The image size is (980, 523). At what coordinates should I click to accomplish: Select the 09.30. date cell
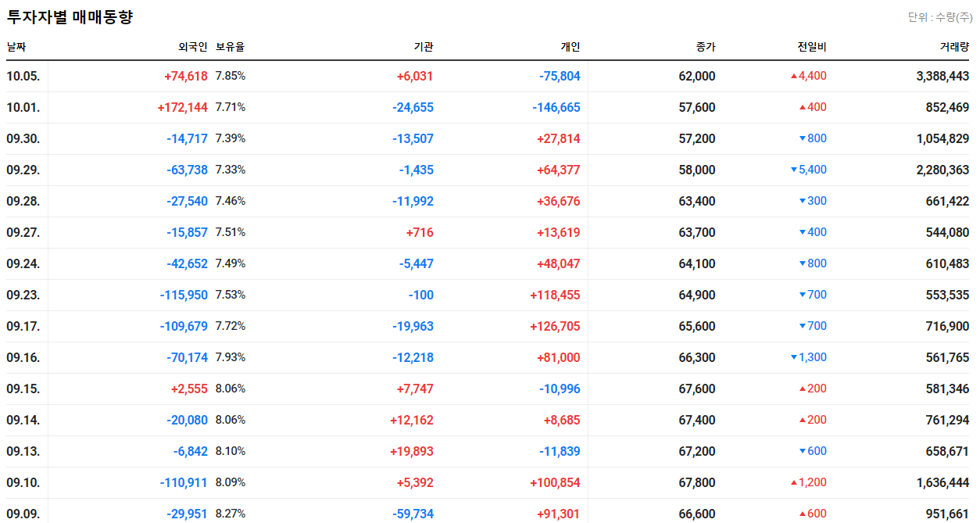[x=23, y=138]
